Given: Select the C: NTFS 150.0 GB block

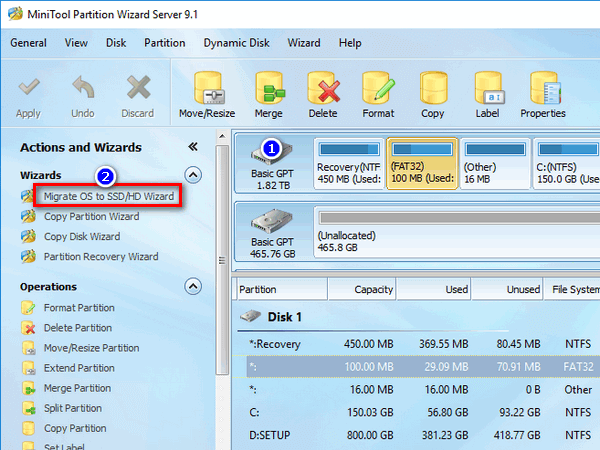Looking at the screenshot, I should (x=566, y=164).
